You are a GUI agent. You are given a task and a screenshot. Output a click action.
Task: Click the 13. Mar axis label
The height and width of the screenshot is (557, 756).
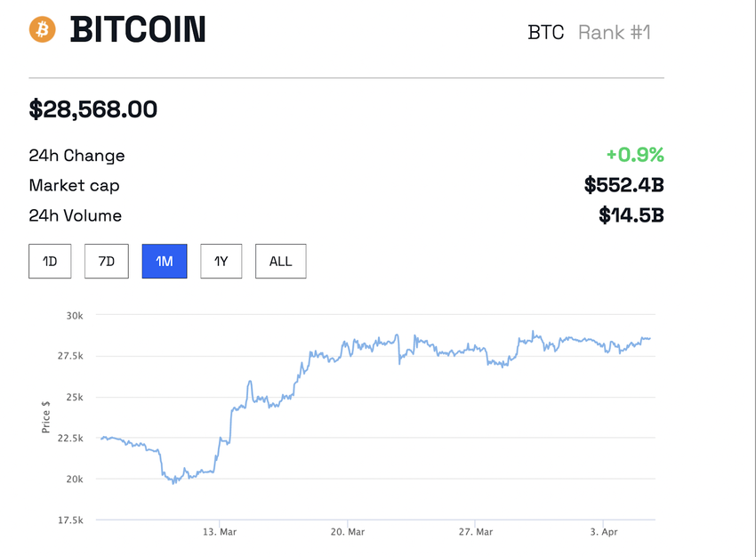[x=219, y=531]
